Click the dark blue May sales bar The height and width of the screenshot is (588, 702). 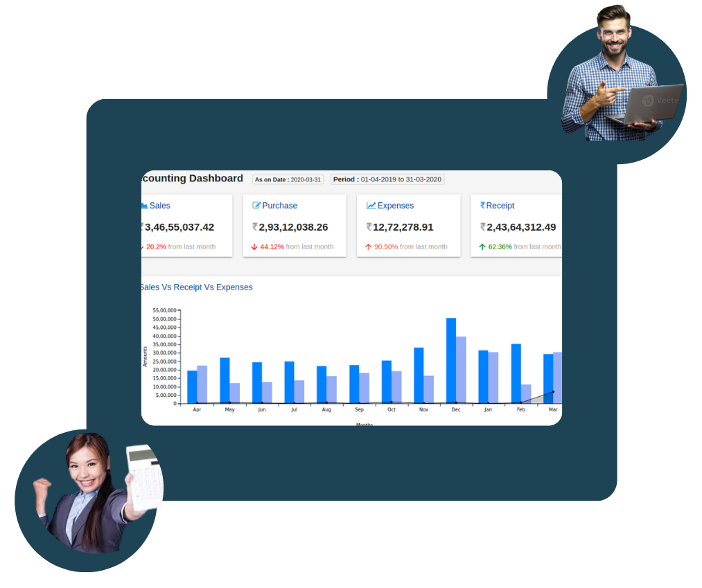pyautogui.click(x=225, y=380)
